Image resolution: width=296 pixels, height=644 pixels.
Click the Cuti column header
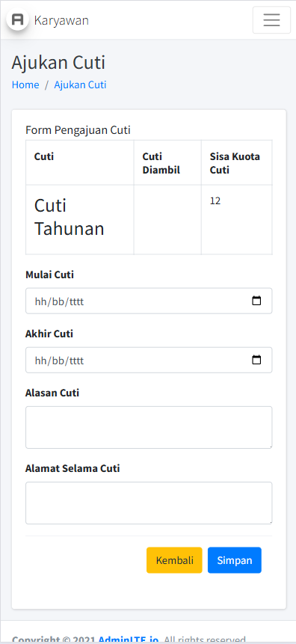[80, 163]
